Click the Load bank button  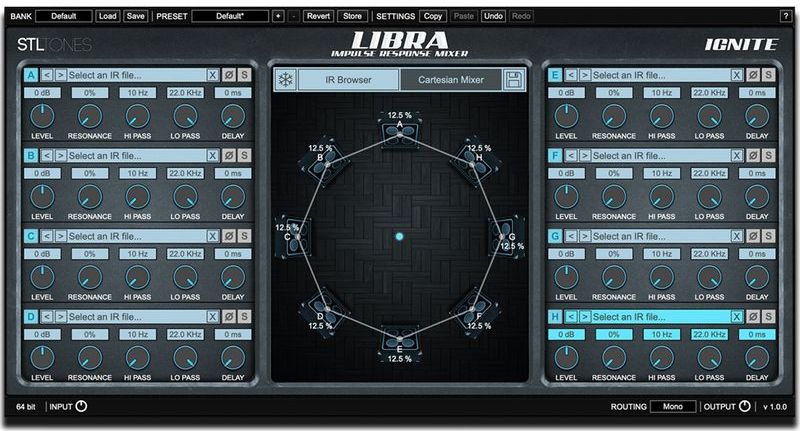point(108,16)
